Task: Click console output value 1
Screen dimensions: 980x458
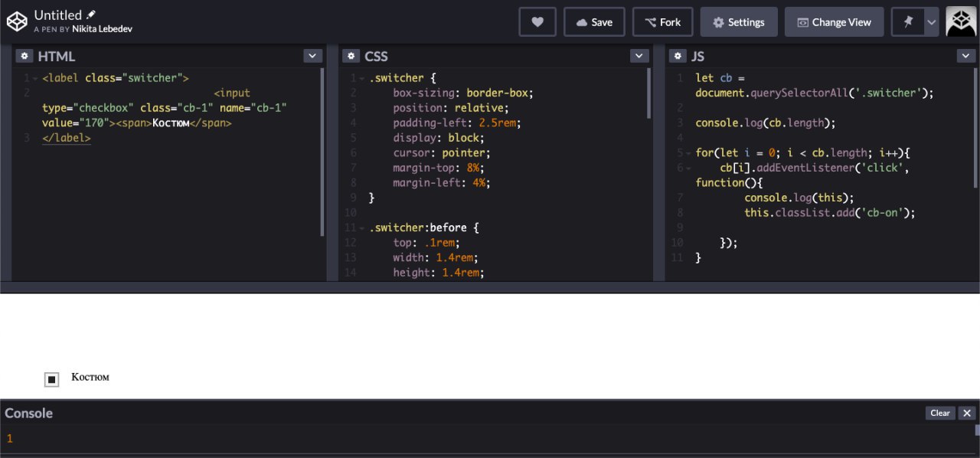Action: click(x=10, y=439)
